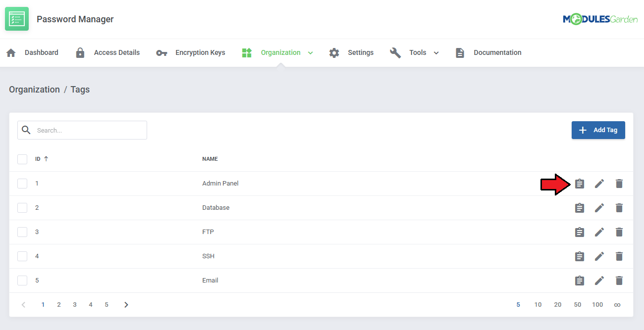The height and width of the screenshot is (330, 644).
Task: Edit the Admin Panel tag
Action: tap(599, 184)
